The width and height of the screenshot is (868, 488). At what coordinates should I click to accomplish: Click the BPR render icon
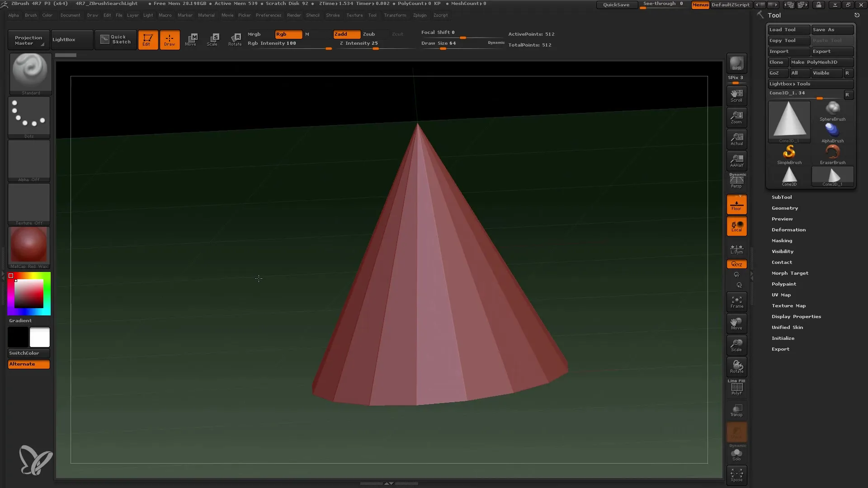[x=736, y=63]
